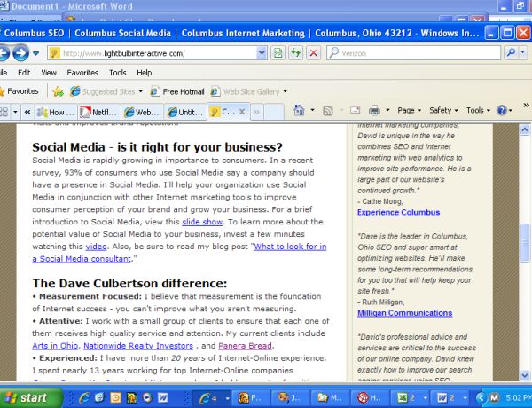Screen dimensions: 532x408
Task: Click the Windows start button
Action: tap(31, 398)
